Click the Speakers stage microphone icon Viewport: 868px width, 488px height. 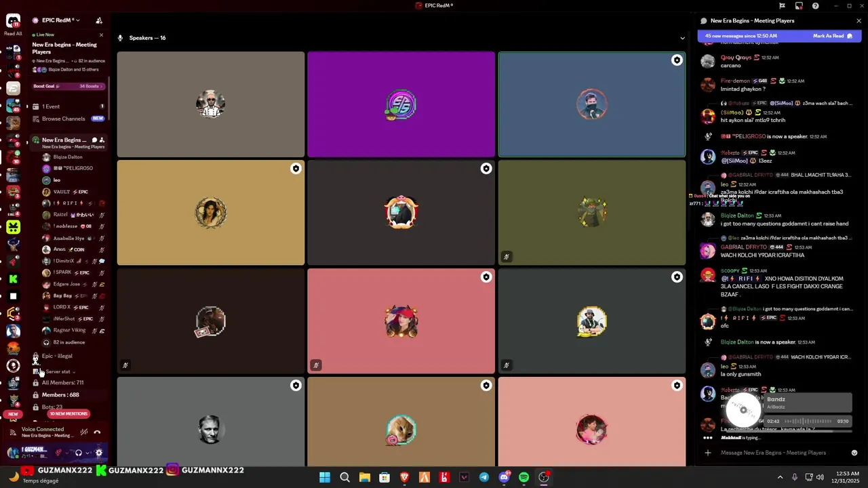(121, 38)
